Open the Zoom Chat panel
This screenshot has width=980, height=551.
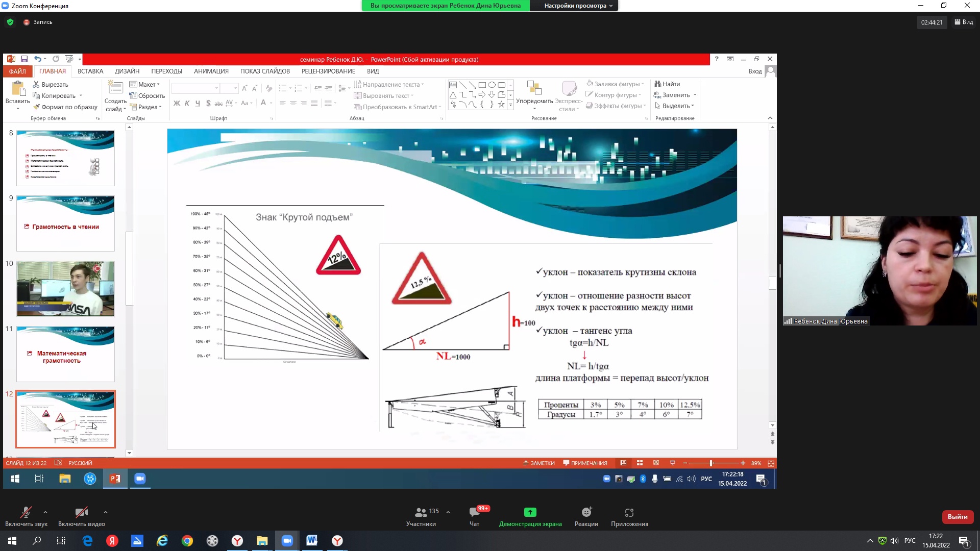[474, 513]
